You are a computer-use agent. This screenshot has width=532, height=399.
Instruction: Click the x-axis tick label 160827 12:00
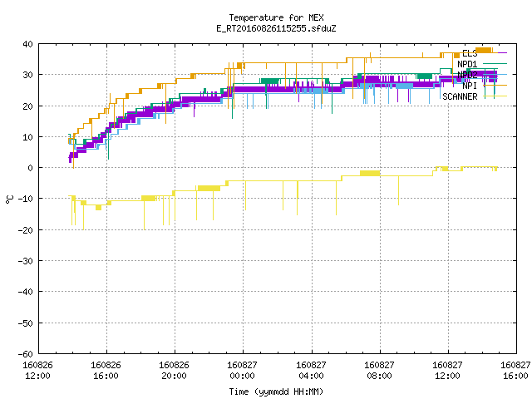coord(447,371)
